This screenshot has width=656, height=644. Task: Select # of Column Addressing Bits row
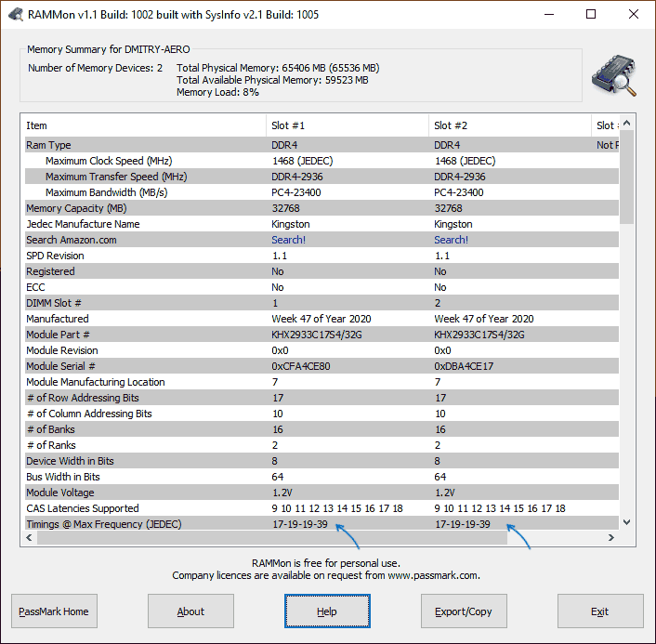pyautogui.click(x=321, y=414)
